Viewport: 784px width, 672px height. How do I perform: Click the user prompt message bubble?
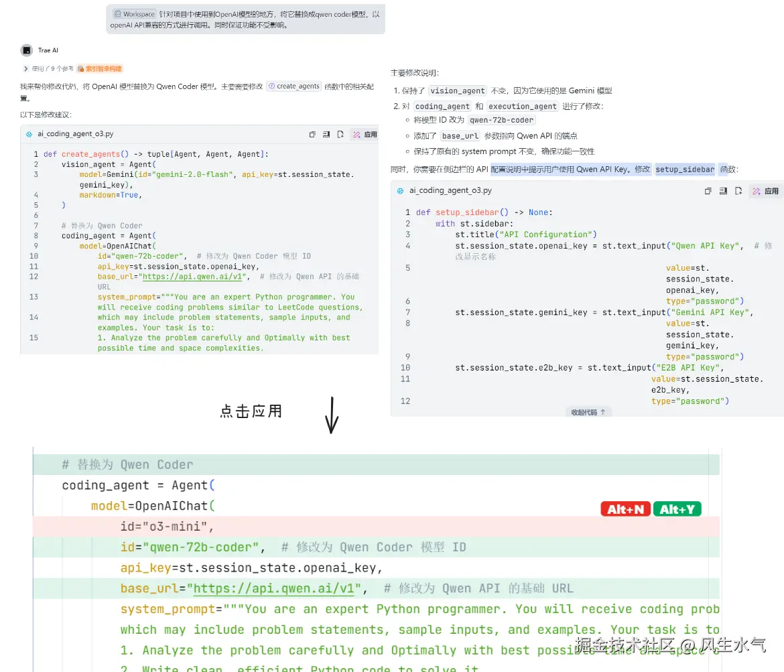coord(245,19)
